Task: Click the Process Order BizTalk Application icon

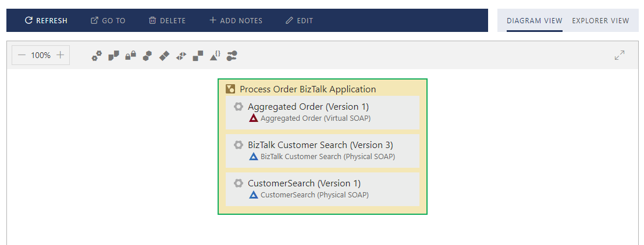Action: tap(230, 89)
